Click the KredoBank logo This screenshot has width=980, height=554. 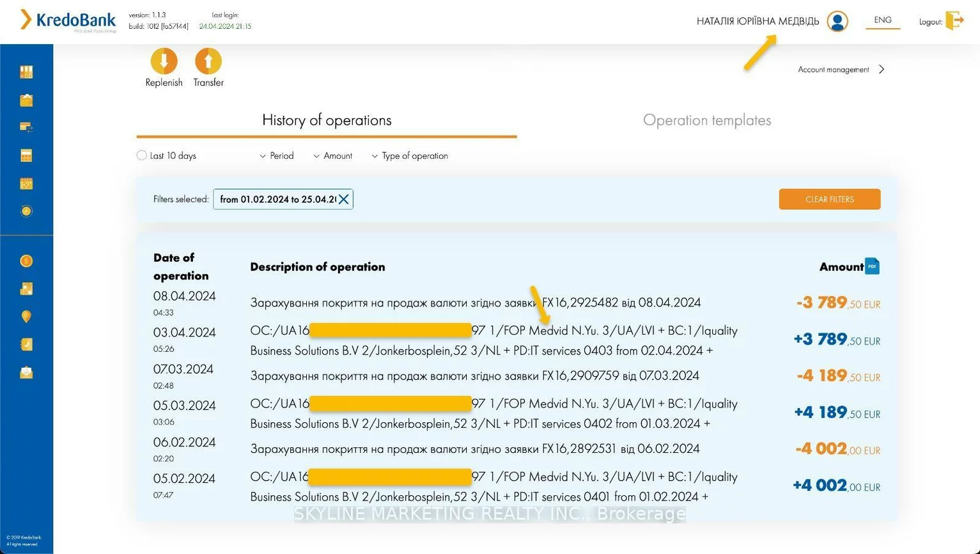(x=68, y=20)
